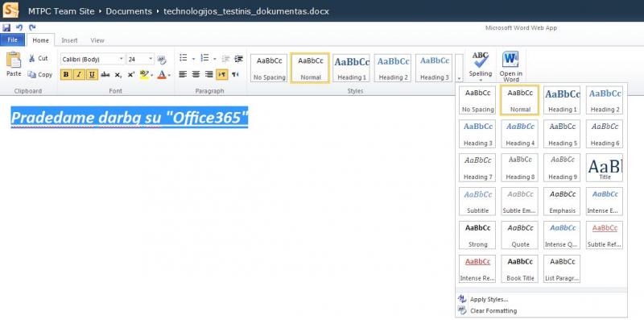Click Clear Formatting icon in gallery footer
Screen dimensions: 644x320
point(462,310)
